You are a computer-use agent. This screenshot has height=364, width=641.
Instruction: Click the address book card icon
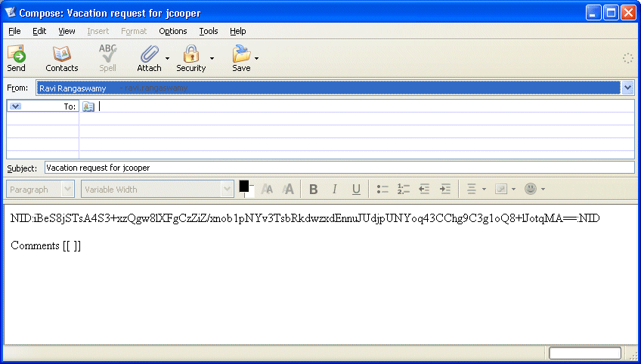click(x=88, y=106)
